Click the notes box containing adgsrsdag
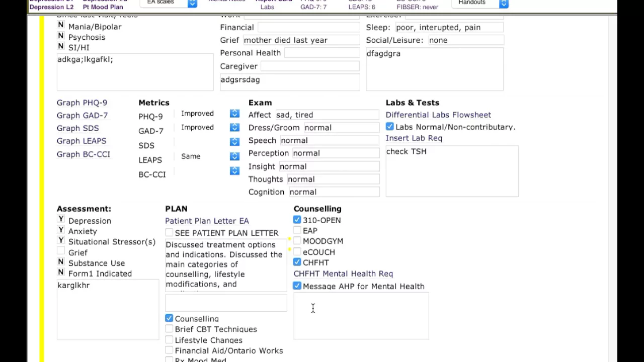 point(290,82)
